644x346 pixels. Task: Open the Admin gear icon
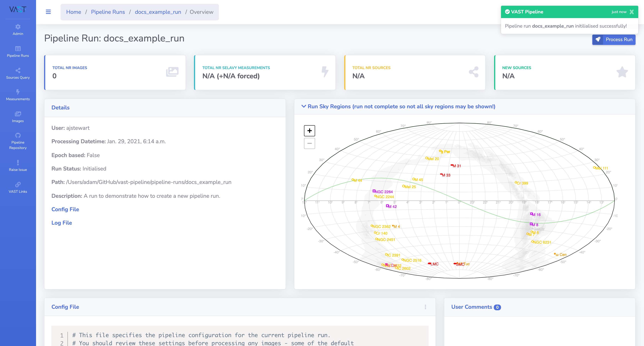point(18,27)
